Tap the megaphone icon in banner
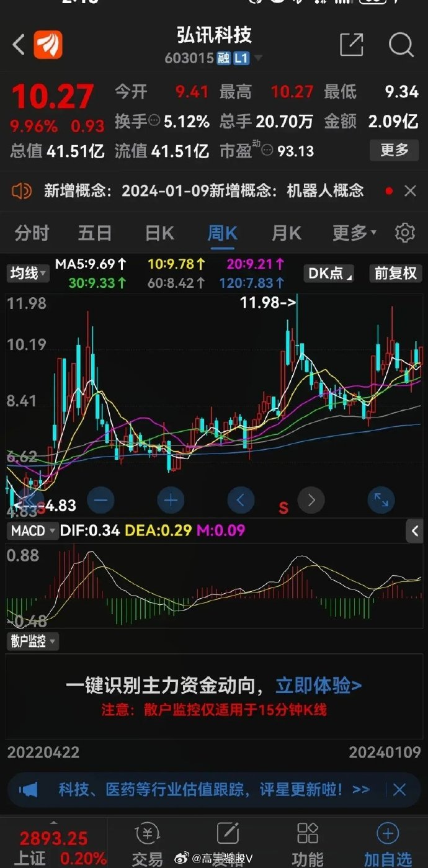 click(x=29, y=790)
